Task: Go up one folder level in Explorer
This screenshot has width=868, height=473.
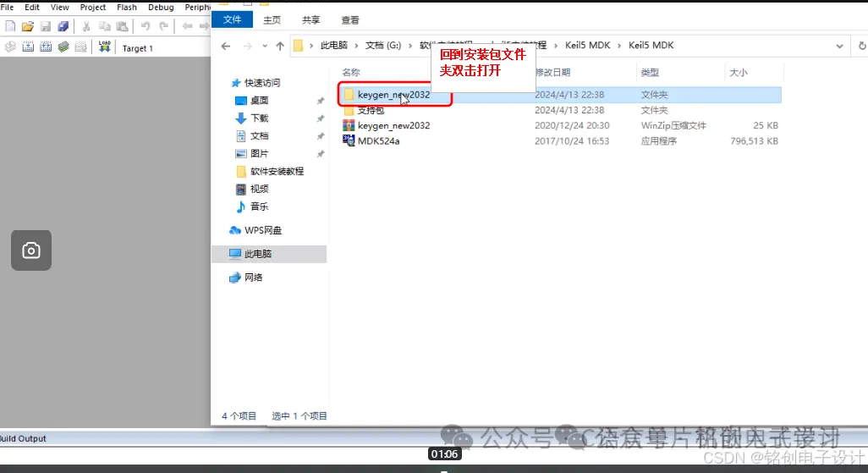Action: [280, 46]
